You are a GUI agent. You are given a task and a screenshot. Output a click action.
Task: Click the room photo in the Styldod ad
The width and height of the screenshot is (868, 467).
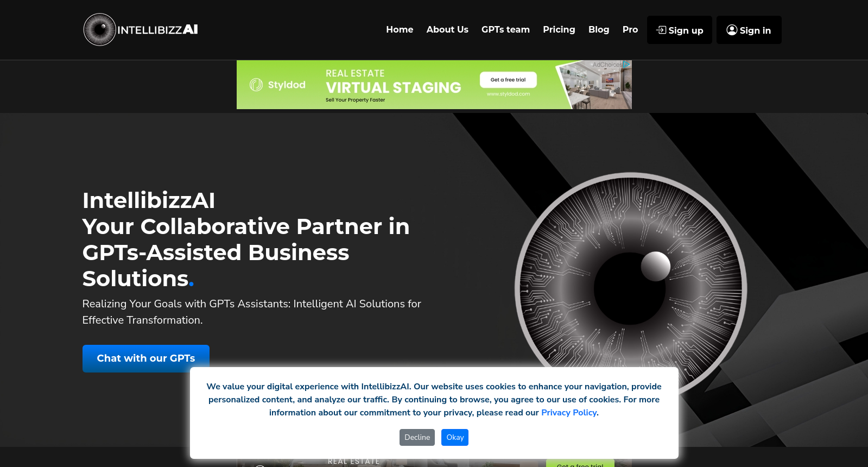click(596, 86)
